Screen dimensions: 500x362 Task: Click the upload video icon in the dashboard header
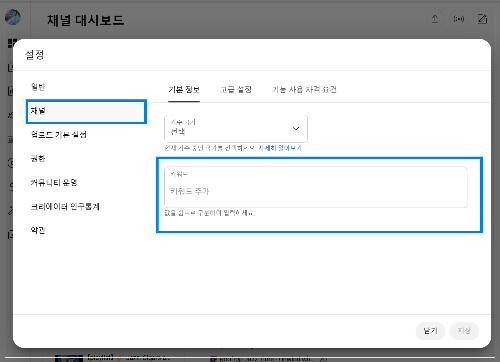coord(435,19)
